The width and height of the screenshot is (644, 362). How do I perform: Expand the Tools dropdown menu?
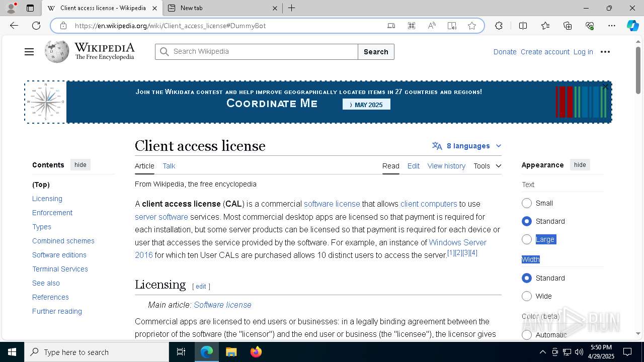(487, 166)
